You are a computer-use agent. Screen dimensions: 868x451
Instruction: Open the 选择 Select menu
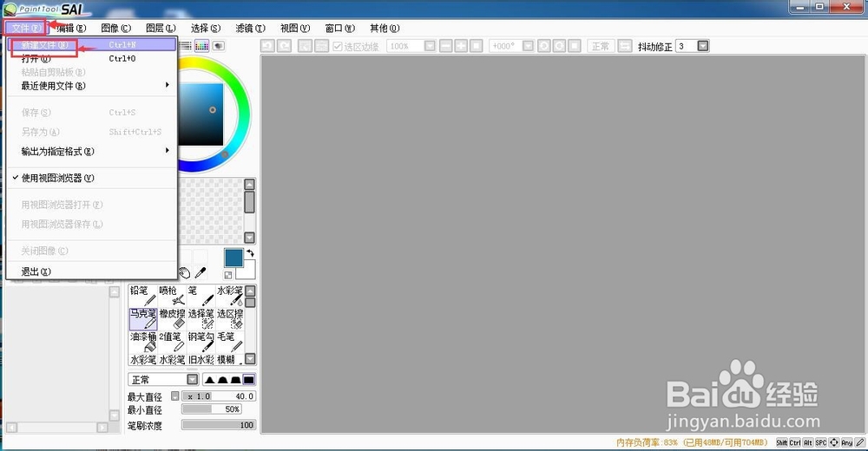tap(206, 29)
